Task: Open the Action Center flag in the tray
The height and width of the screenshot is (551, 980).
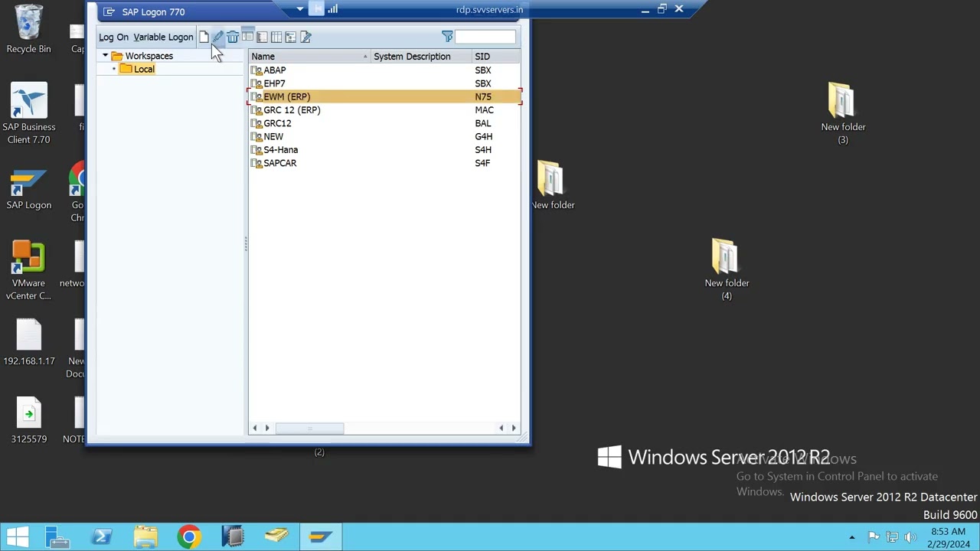Action: pyautogui.click(x=874, y=537)
